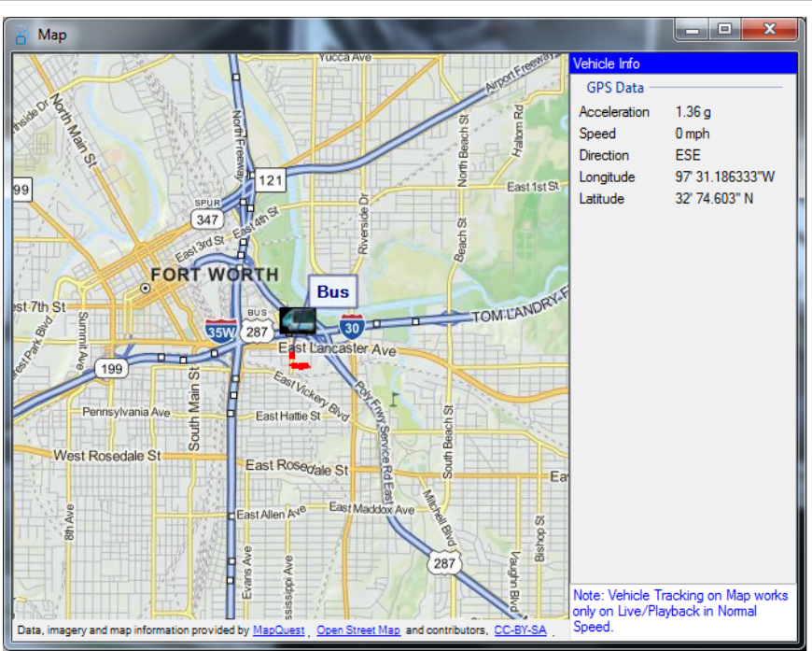
Task: Click the TOM LANDRY freeway label
Action: tap(520, 305)
